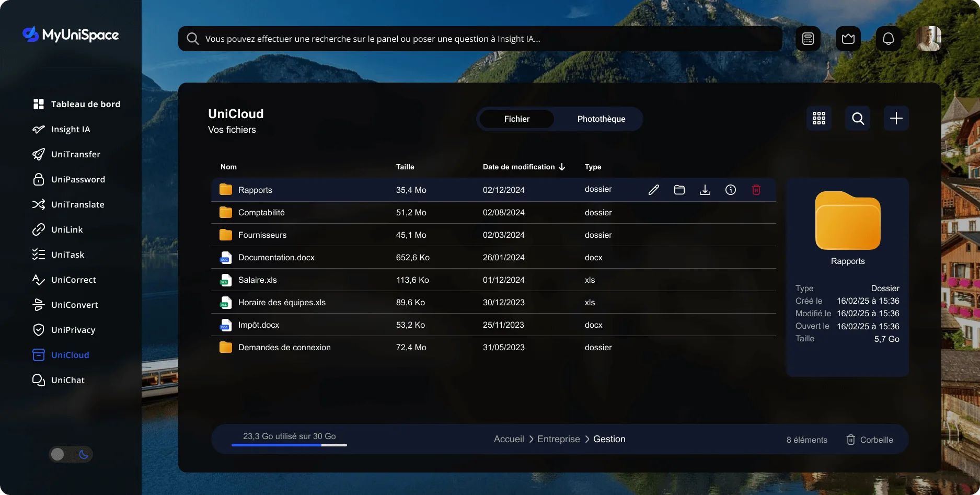This screenshot has height=495, width=980.
Task: Click the large Rapports folder preview
Action: click(848, 221)
